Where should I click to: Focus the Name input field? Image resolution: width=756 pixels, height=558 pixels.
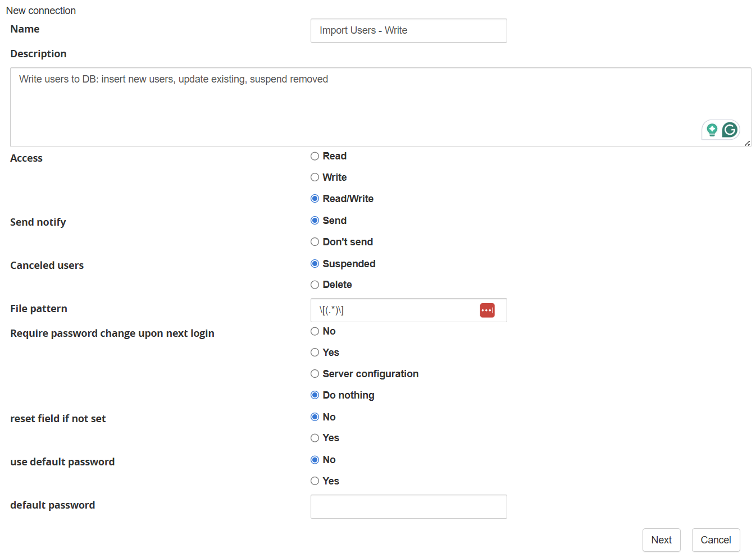click(x=408, y=30)
